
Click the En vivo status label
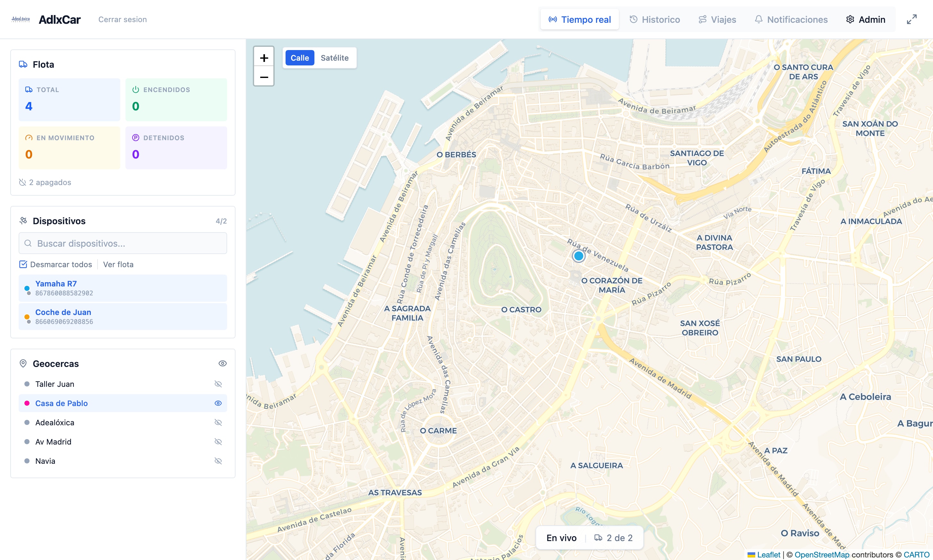(x=561, y=538)
